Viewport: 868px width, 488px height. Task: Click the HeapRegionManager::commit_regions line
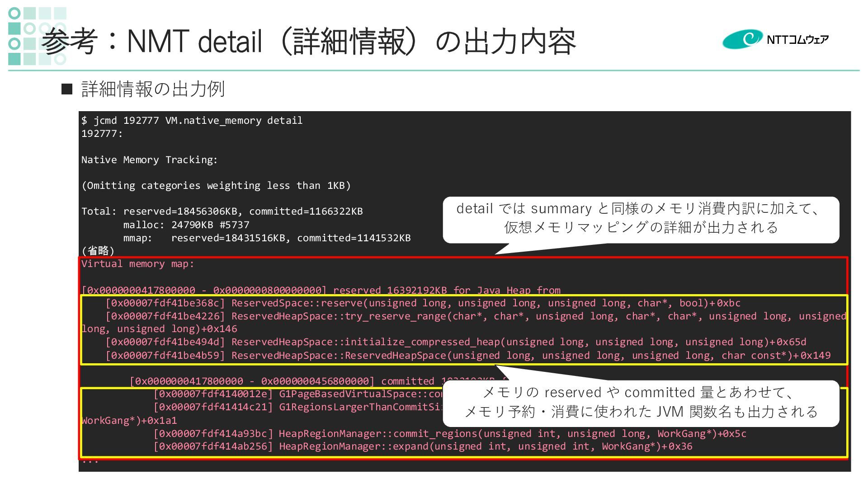pyautogui.click(x=450, y=434)
